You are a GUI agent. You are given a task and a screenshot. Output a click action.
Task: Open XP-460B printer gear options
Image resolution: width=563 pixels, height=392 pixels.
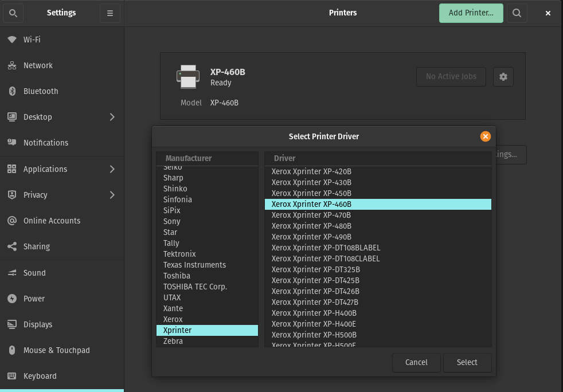pyautogui.click(x=503, y=77)
